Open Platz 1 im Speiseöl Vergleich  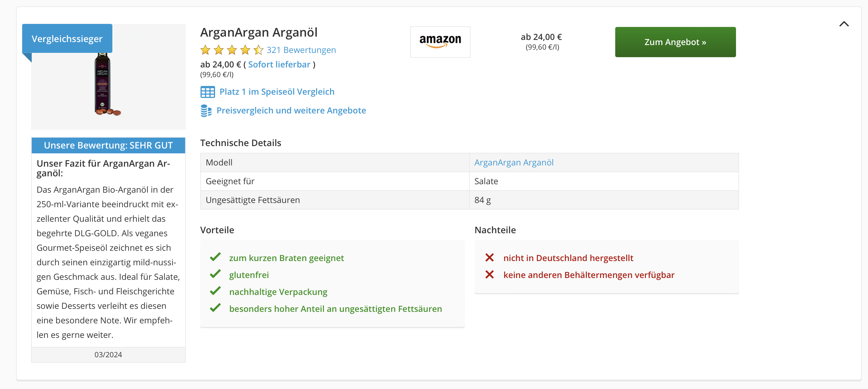click(x=276, y=91)
